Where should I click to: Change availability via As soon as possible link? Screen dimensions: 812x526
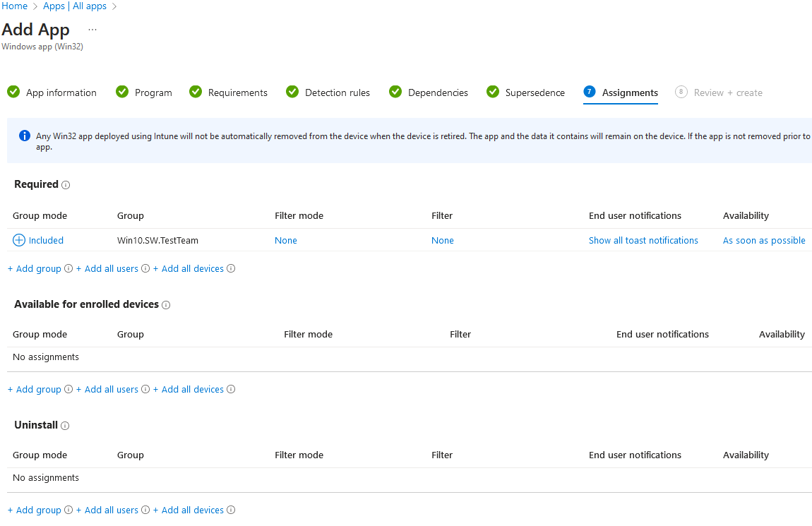[763, 240]
